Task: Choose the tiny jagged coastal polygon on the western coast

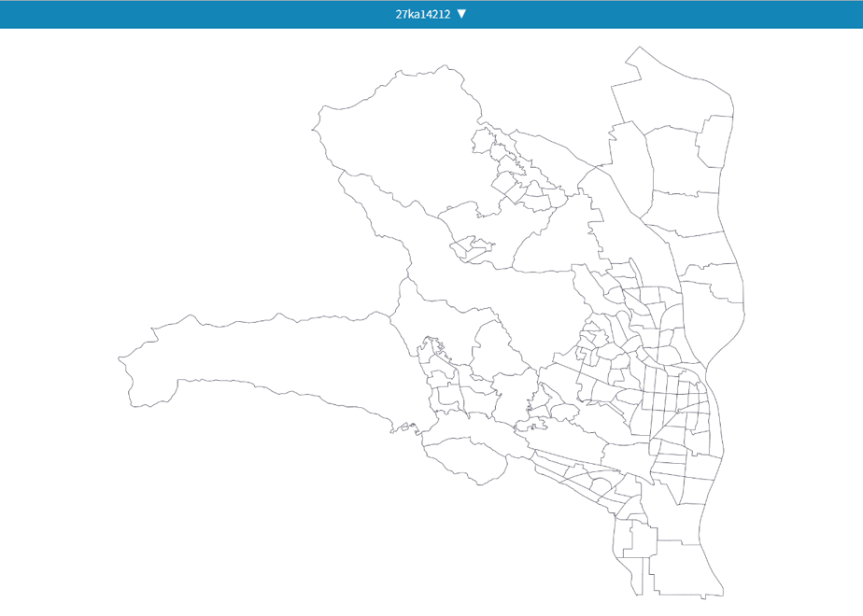Action: (404, 427)
